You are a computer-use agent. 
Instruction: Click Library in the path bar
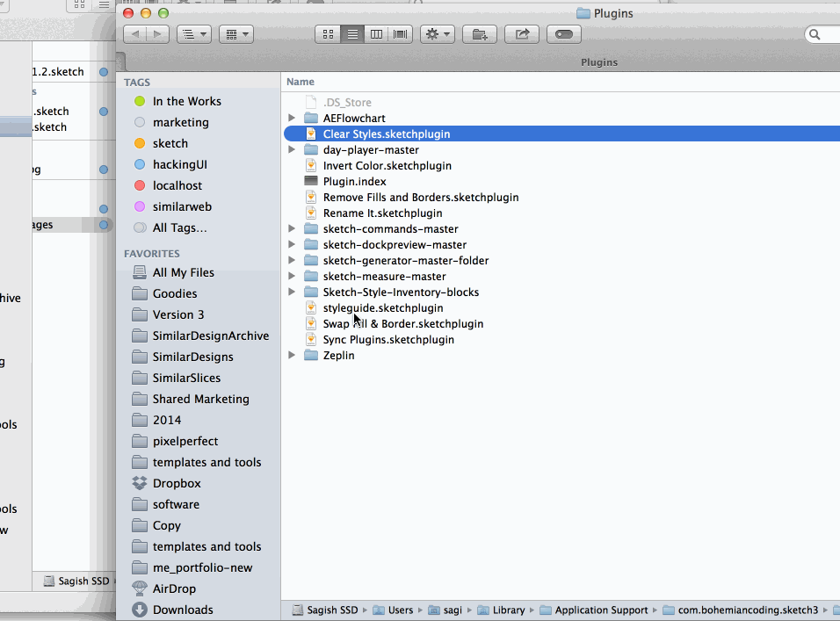(x=508, y=610)
